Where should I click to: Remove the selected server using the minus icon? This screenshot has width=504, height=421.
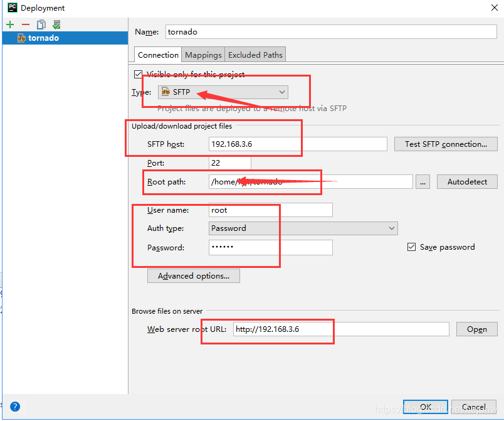[24, 24]
